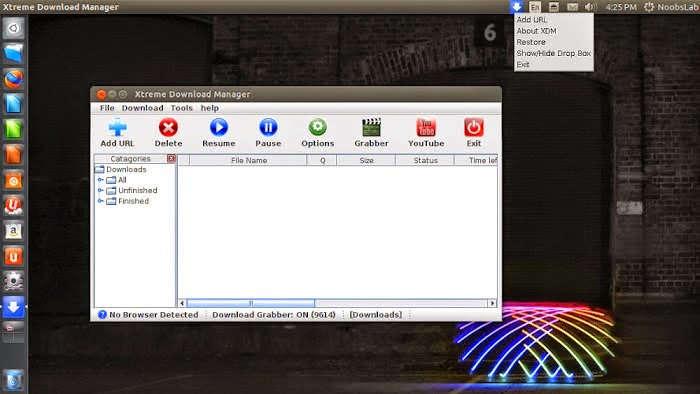
Task: Open the File menu
Action: pos(107,108)
